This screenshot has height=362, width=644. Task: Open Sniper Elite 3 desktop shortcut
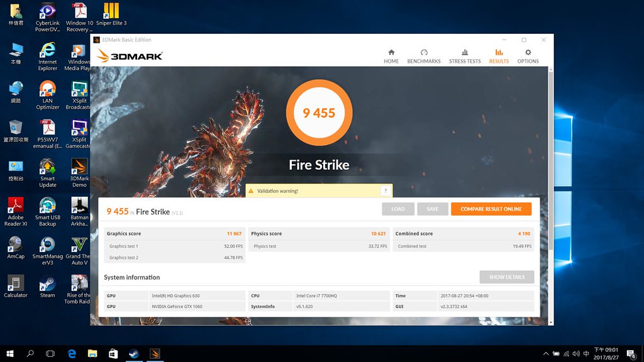(111, 15)
